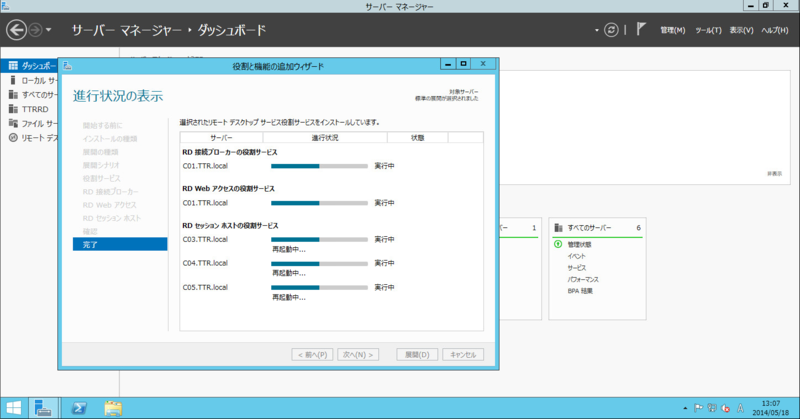800x419 pixels.
Task: Click the 展開シナリオ wizard step
Action: 101,165
